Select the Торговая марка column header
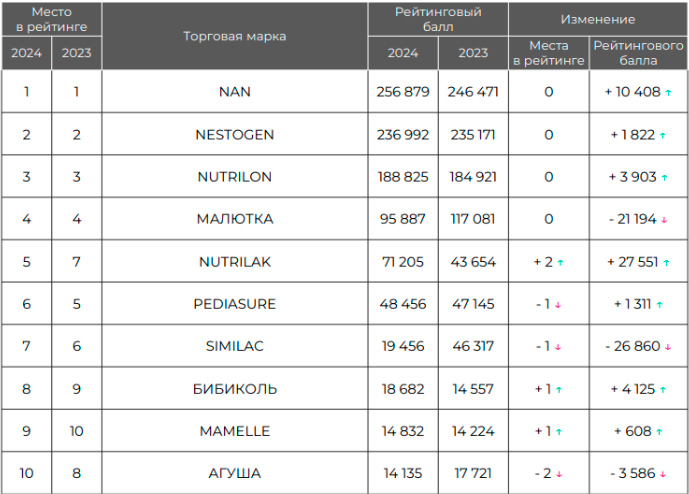Screen dimensions: 689x494 235,36
